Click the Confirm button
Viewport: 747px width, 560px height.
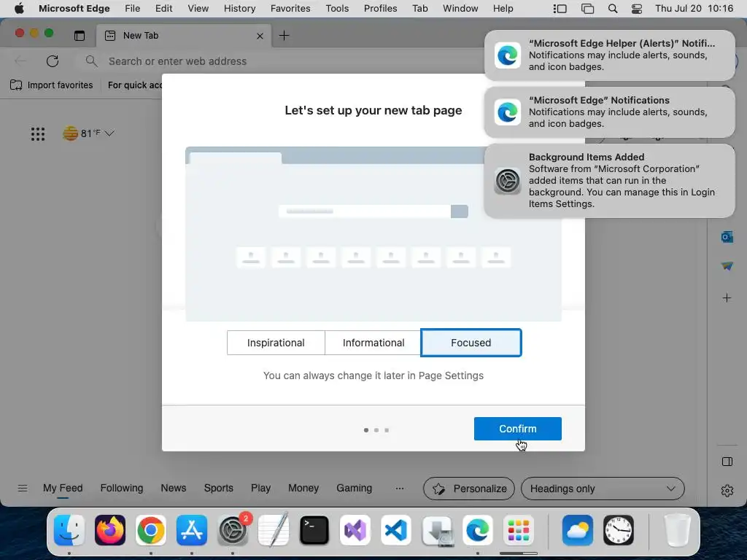coord(517,429)
